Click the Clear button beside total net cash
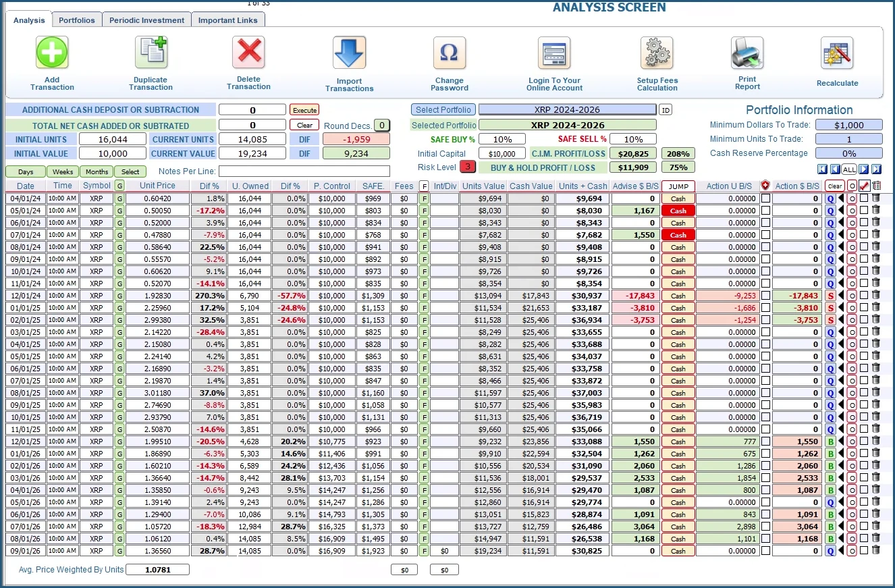The width and height of the screenshot is (895, 588). pyautogui.click(x=304, y=125)
